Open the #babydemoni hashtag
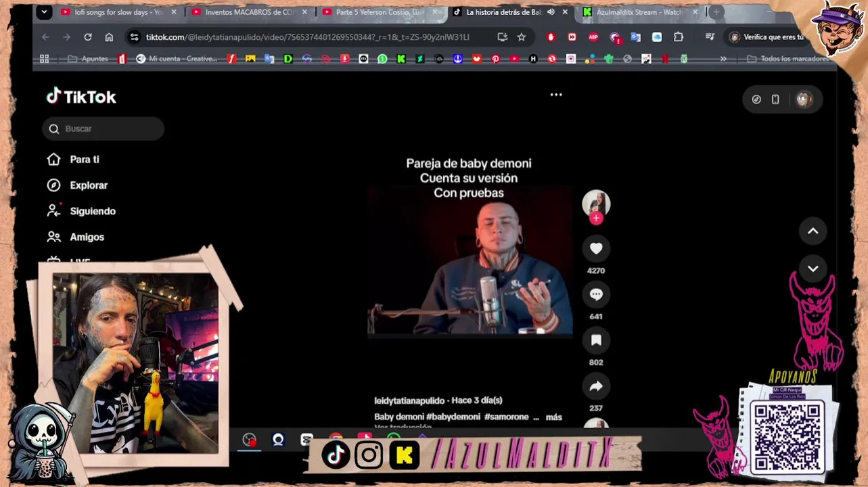The height and width of the screenshot is (487, 868). pos(453,417)
